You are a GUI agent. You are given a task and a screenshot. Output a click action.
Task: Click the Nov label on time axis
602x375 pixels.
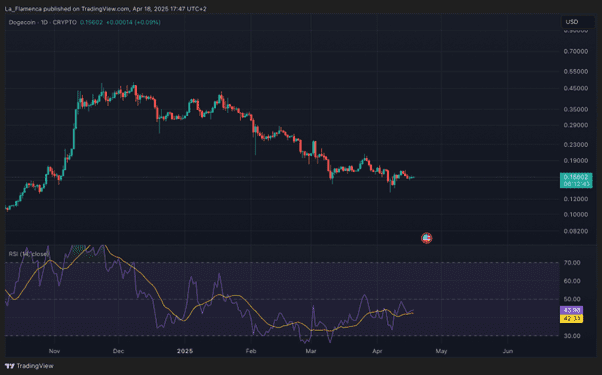(x=55, y=351)
